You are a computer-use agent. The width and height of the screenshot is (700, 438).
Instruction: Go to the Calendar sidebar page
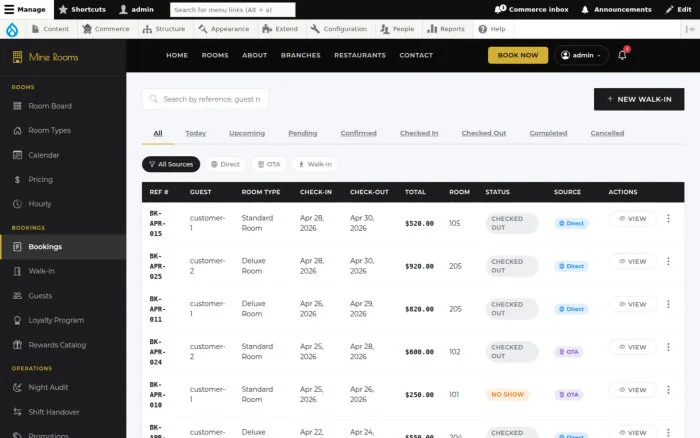(x=63, y=155)
